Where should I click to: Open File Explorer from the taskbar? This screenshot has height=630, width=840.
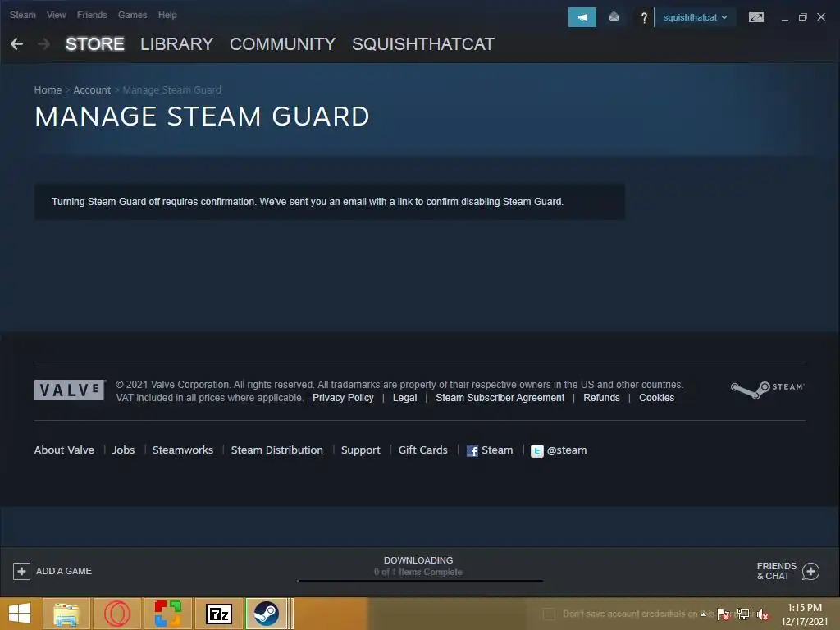click(x=66, y=614)
